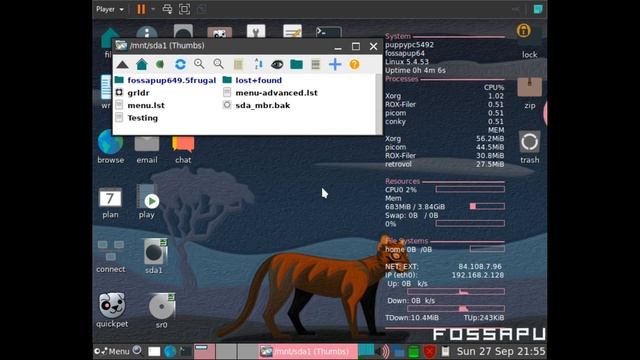Click the sda1 drive icon on desktop
Screen dimensions: 640x360
click(154, 256)
